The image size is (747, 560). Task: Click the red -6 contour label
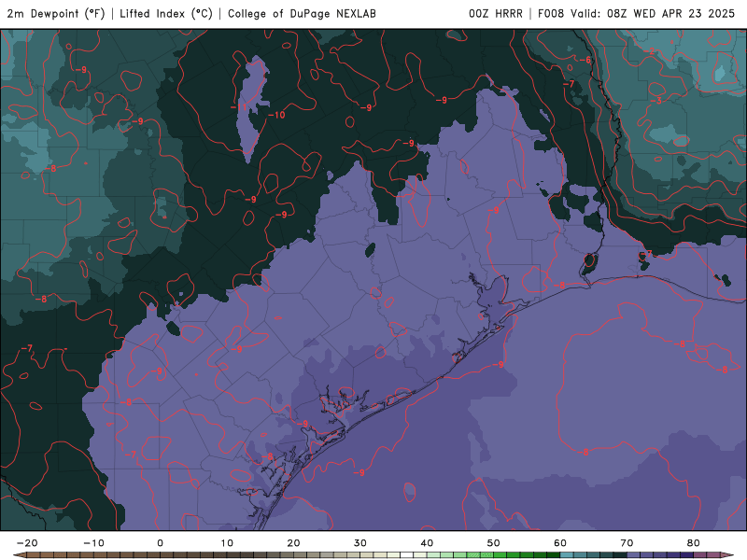[585, 60]
